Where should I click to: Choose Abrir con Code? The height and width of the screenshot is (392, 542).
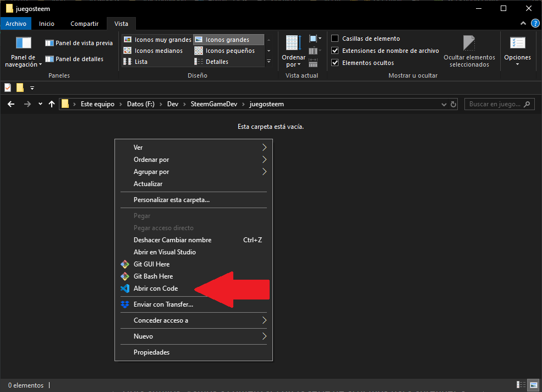[x=194, y=288]
